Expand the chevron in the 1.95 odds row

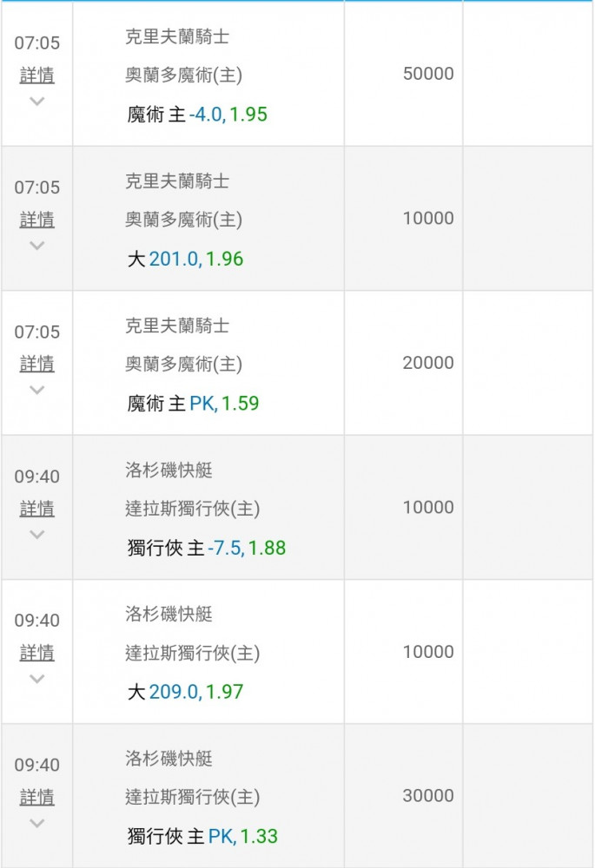tap(37, 101)
